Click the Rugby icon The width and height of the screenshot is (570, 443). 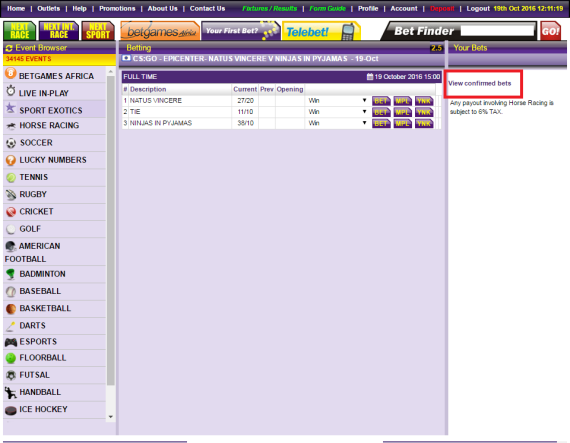pos(11,195)
